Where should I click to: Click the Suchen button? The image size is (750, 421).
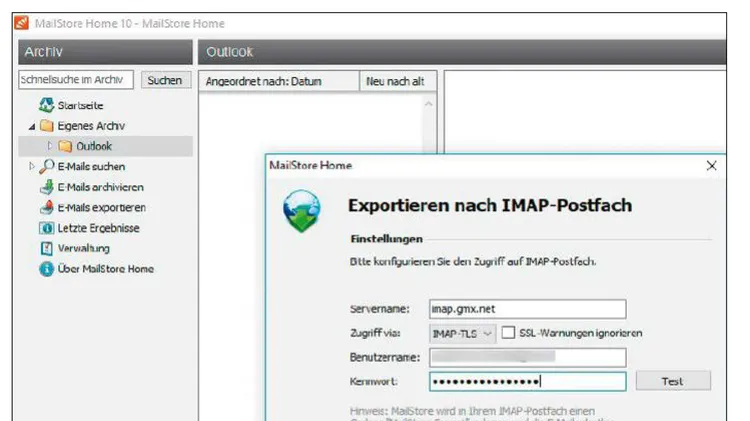tap(165, 80)
